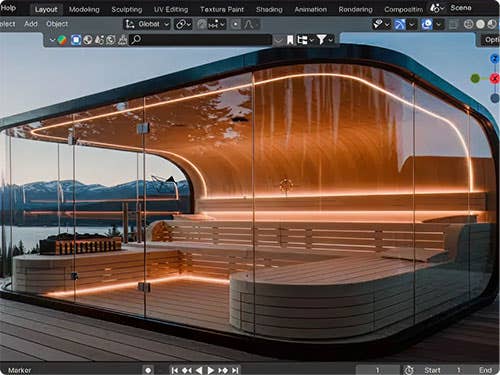This screenshot has height=375, width=500.
Task: Open the UV Editing workspace tab
Action: click(171, 10)
